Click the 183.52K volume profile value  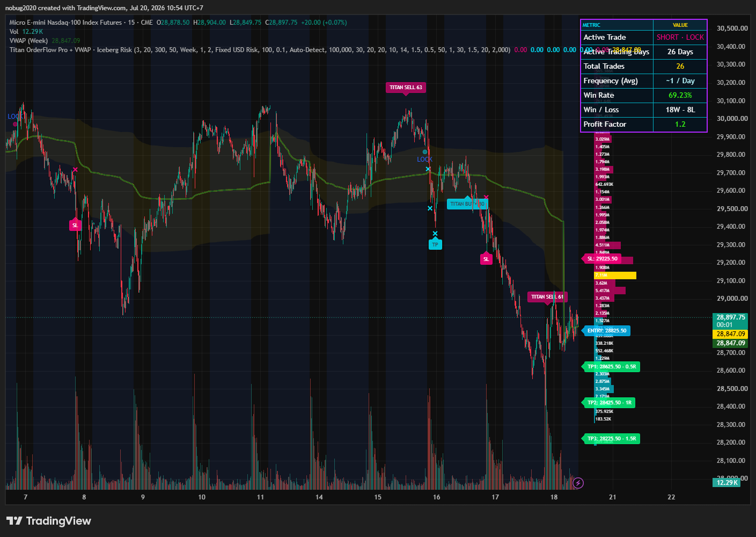pos(603,419)
